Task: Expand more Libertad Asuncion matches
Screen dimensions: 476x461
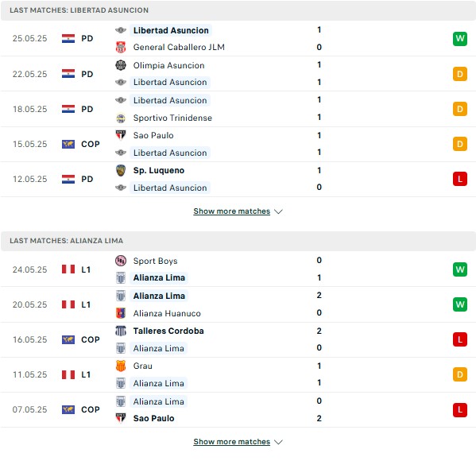Action: point(238,211)
